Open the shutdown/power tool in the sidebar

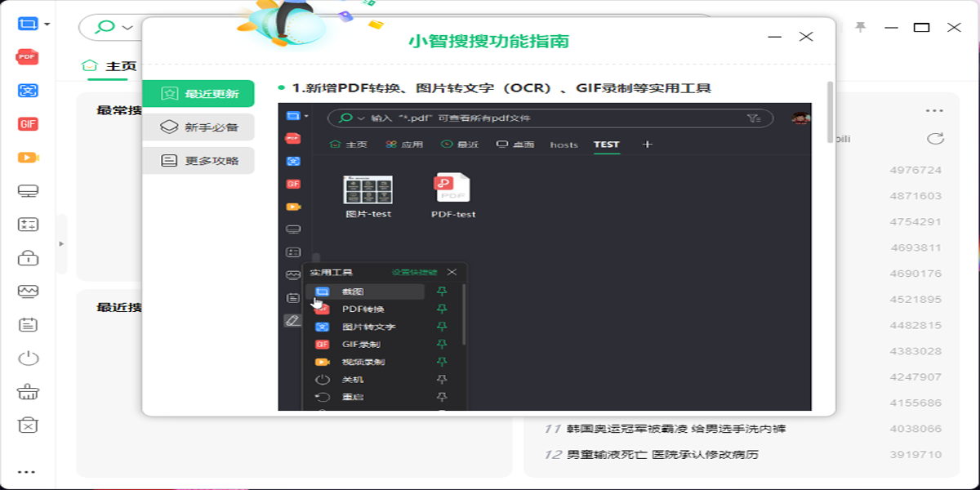pos(27,358)
